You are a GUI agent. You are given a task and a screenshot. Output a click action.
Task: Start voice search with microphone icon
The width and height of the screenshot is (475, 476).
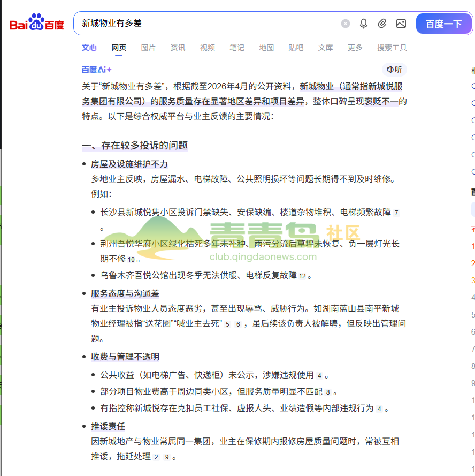click(x=363, y=24)
